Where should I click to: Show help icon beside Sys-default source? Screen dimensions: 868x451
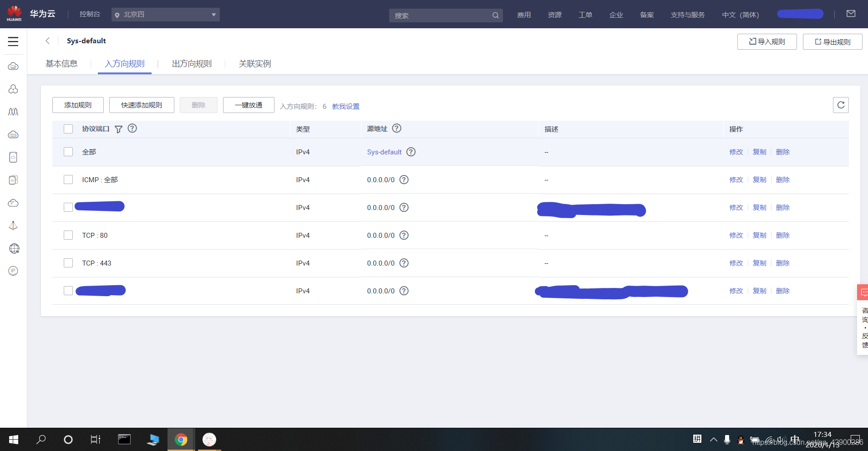[x=411, y=152]
